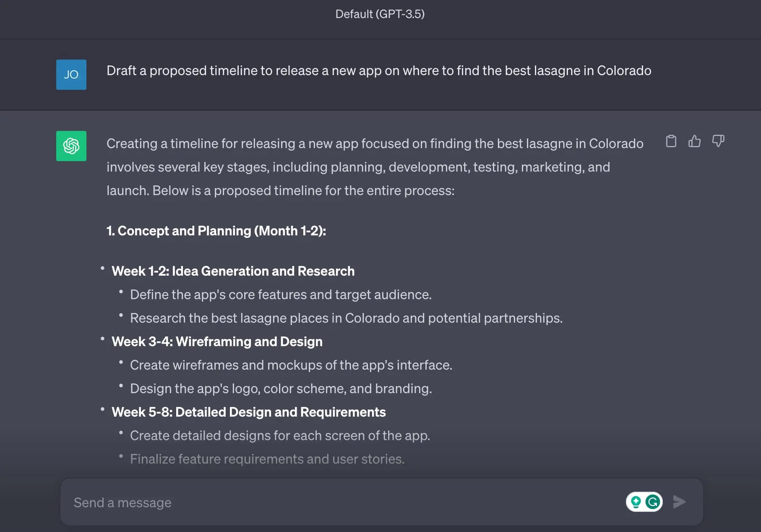
Task: Click the create wireframes and mockups bullet
Action: click(292, 365)
